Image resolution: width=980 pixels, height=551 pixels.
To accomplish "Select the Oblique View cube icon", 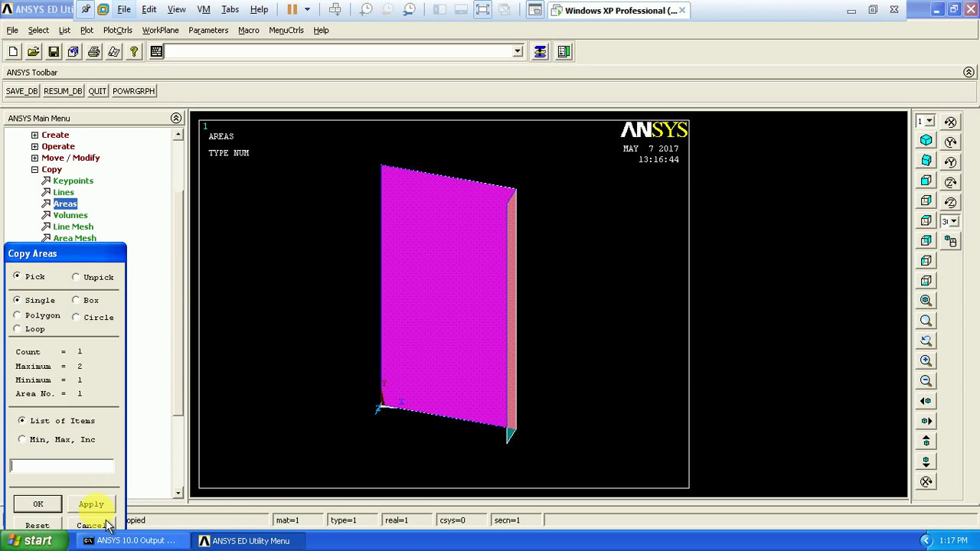I will [926, 161].
